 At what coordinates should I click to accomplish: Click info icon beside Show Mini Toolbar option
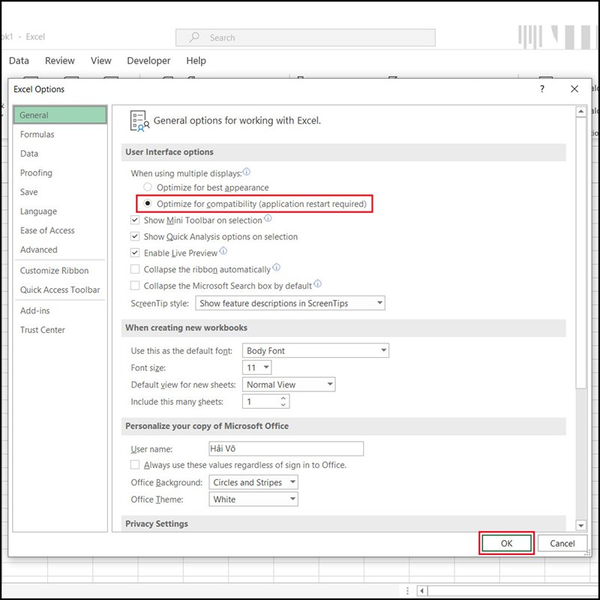pos(268,220)
